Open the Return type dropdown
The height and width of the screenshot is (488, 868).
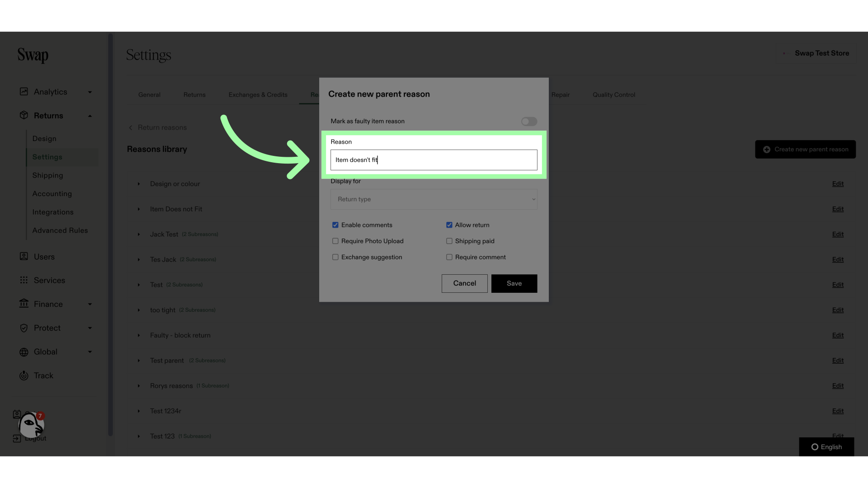434,199
